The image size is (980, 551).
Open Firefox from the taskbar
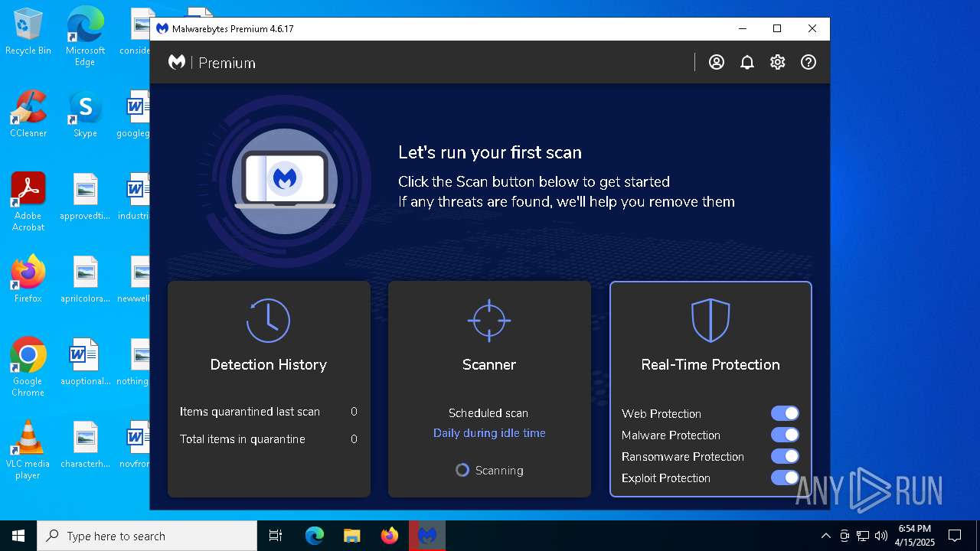[390, 536]
